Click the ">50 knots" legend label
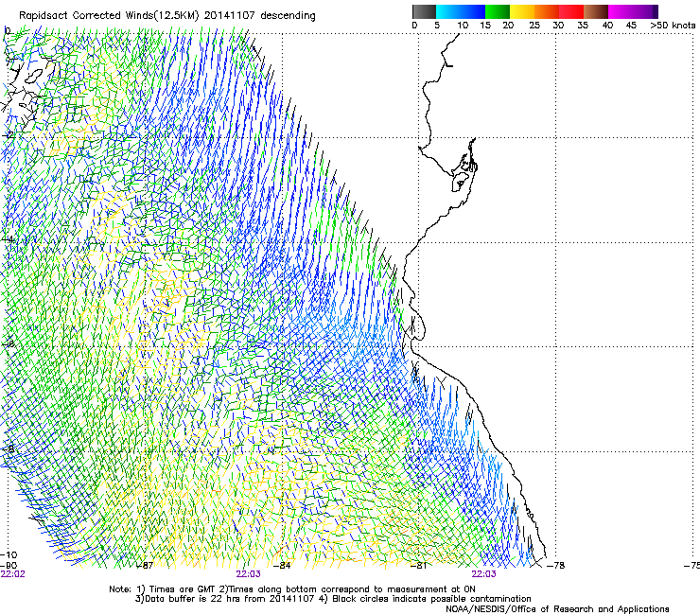The width and height of the screenshot is (700, 615). pyautogui.click(x=673, y=26)
